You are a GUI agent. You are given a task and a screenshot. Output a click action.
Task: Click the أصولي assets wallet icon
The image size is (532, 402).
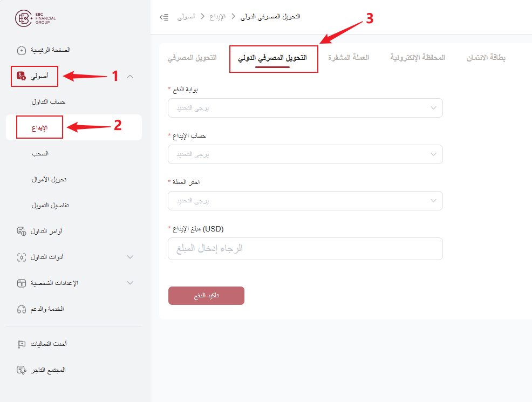pos(22,76)
